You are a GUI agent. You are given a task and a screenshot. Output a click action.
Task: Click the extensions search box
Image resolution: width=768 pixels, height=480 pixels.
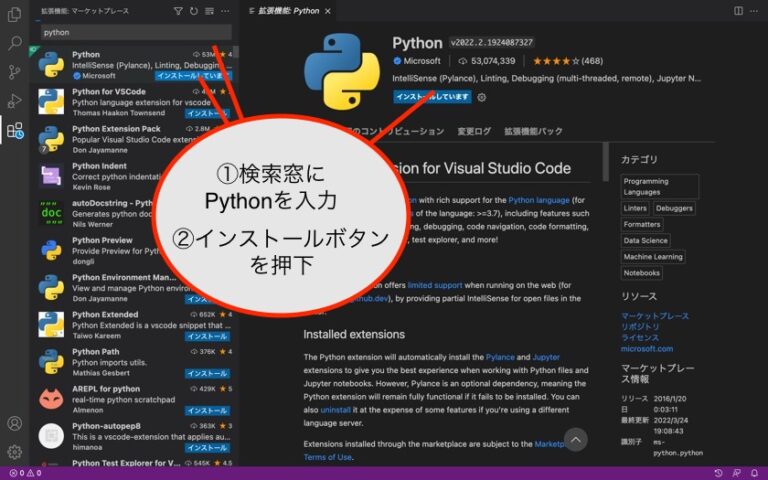point(135,32)
